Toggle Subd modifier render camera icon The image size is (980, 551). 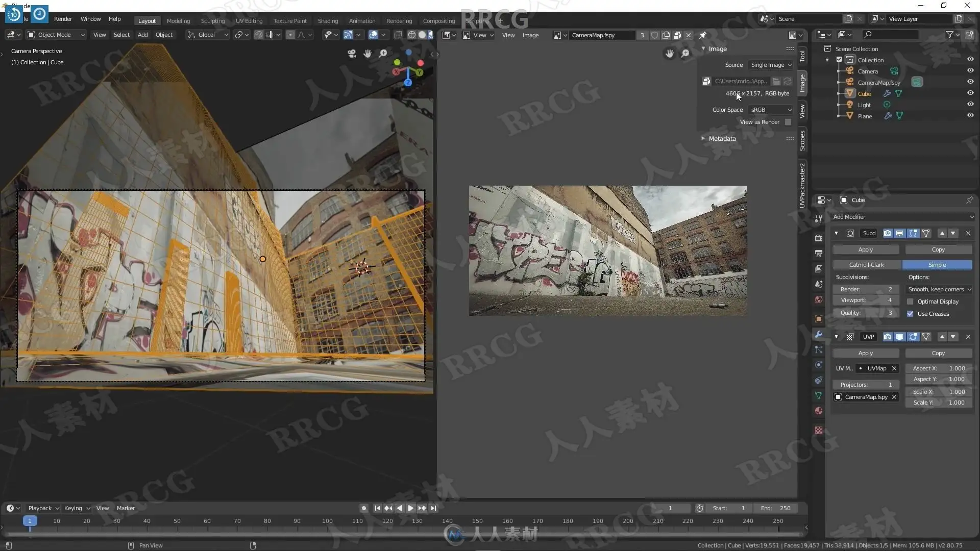pyautogui.click(x=888, y=233)
